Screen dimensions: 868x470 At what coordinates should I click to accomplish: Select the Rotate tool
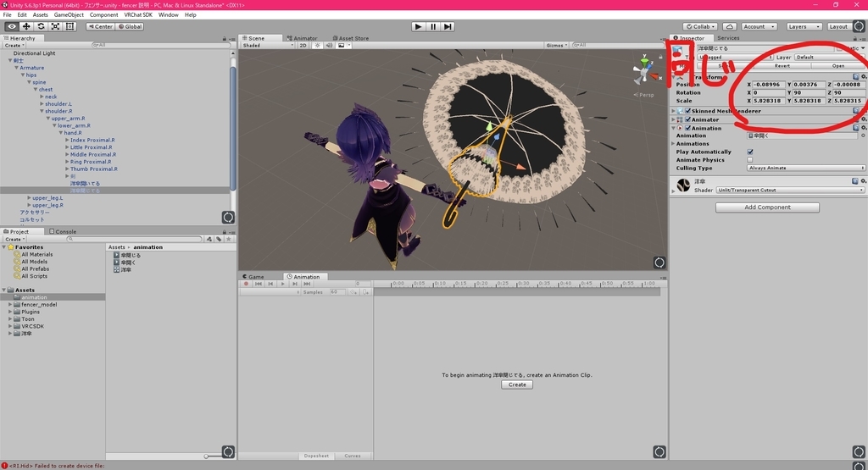[41, 26]
